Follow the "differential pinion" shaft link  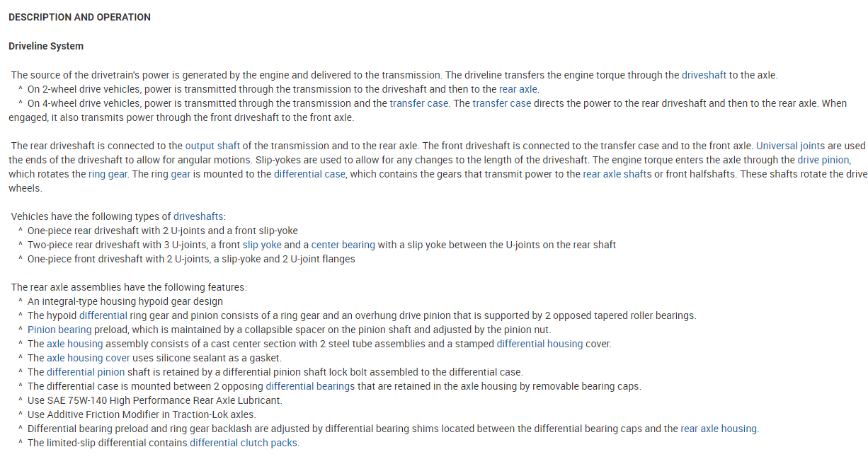tap(86, 372)
